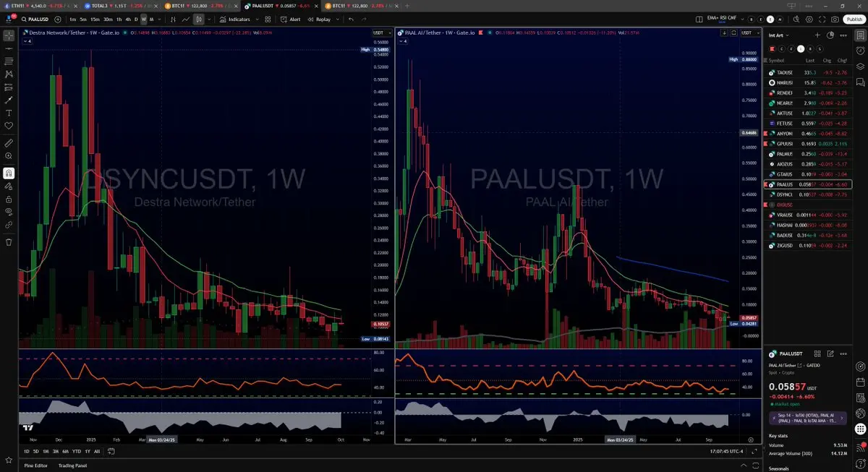Click the link drawings icon
This screenshot has height=472, width=868.
[9, 225]
